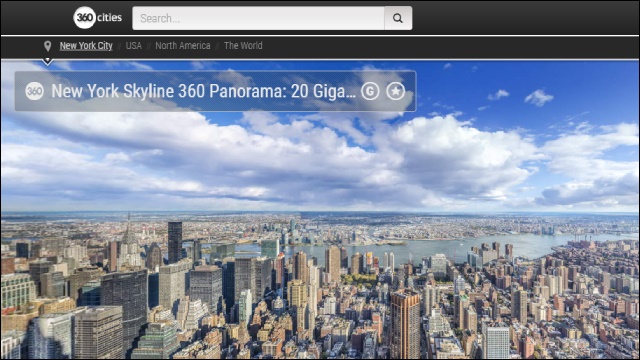Screen dimensions: 640x360
Task: Open the New York City breadcrumb link
Action: coord(86,46)
